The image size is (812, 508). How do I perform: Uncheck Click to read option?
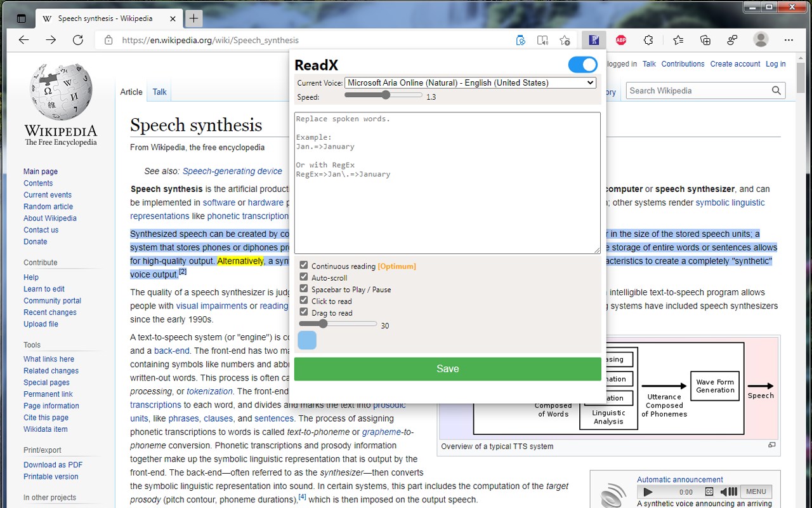click(x=304, y=300)
